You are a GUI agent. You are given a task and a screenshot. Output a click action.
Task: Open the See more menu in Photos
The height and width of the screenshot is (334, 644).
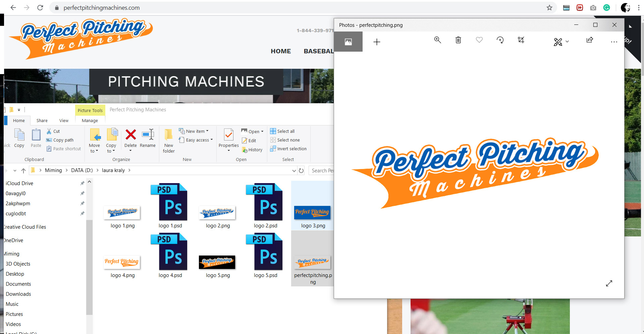point(614,42)
